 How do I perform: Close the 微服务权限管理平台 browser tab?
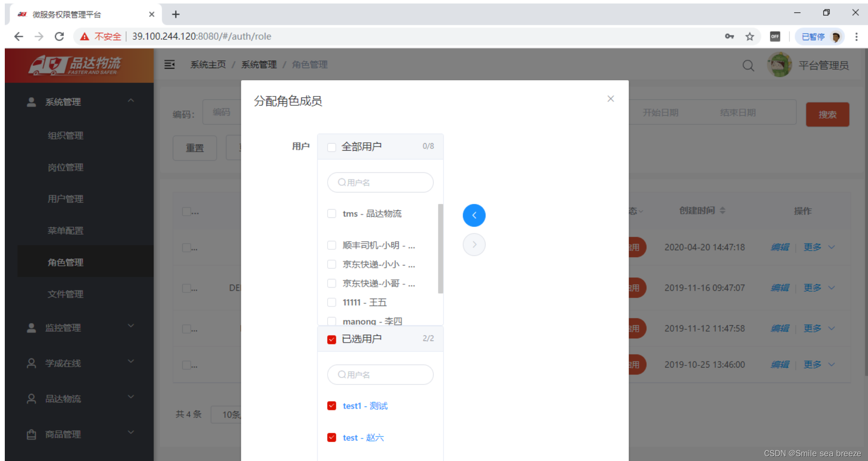click(x=151, y=14)
